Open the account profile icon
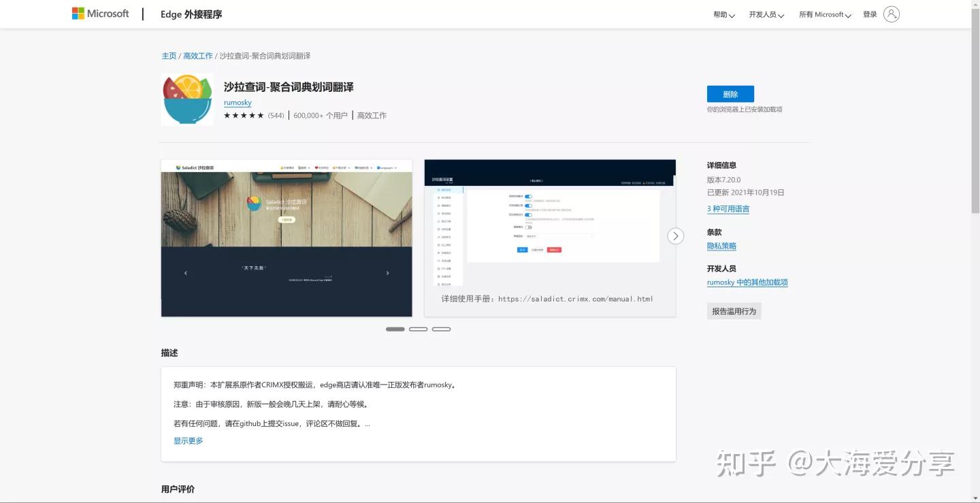Viewport: 980px width, 503px height. pos(892,13)
